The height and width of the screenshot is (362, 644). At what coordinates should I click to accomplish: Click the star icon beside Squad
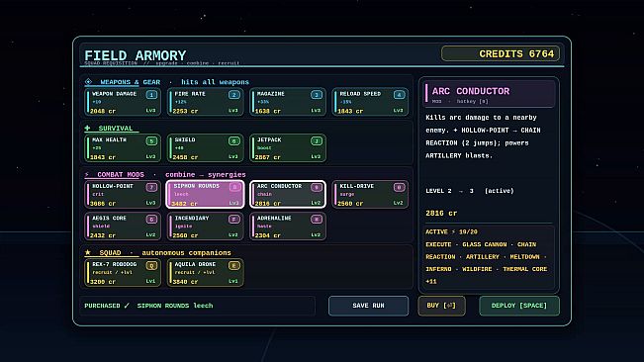pos(87,252)
